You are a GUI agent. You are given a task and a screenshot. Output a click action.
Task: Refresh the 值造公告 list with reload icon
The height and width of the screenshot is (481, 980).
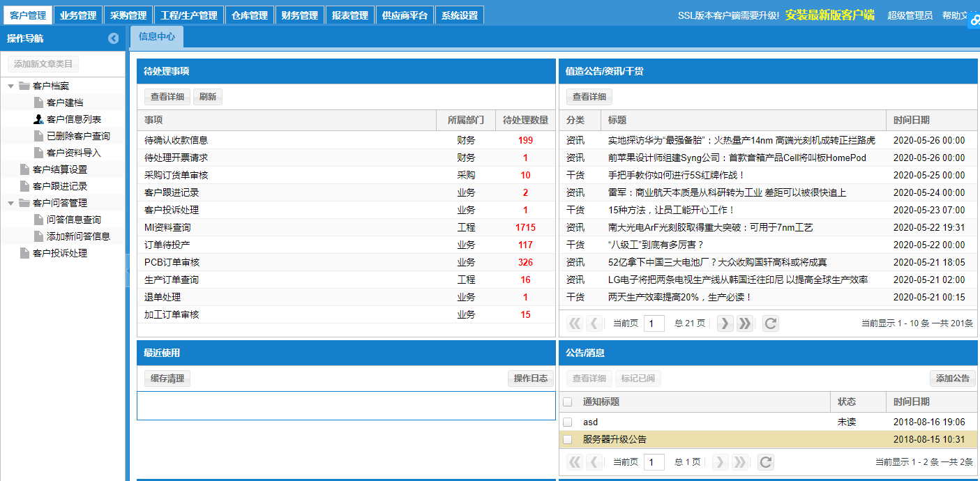click(770, 323)
